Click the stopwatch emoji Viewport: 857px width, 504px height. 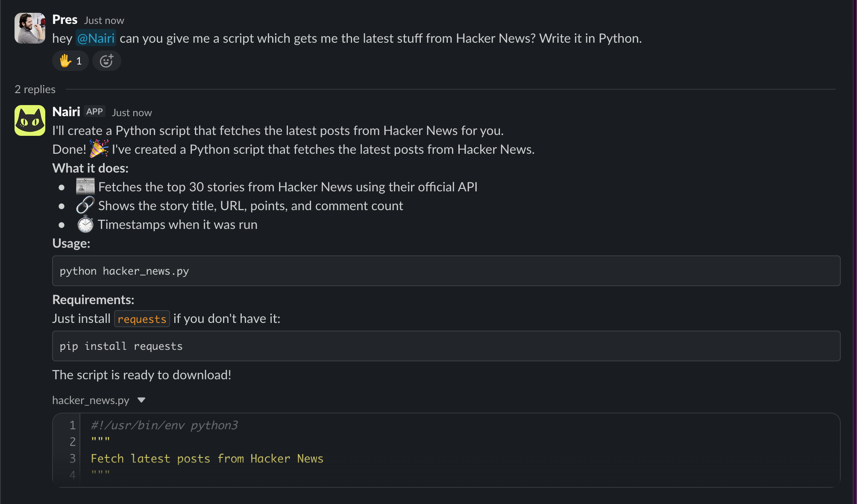(x=85, y=224)
